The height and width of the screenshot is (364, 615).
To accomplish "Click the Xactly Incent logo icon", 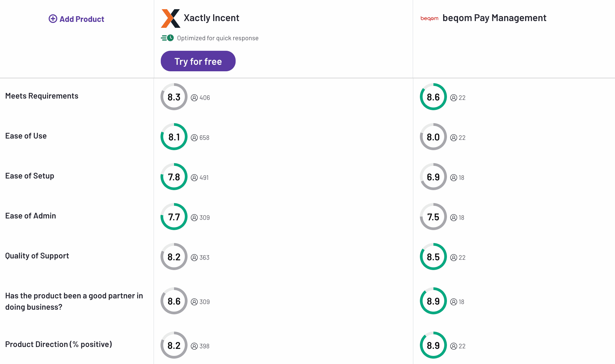I will tap(170, 18).
